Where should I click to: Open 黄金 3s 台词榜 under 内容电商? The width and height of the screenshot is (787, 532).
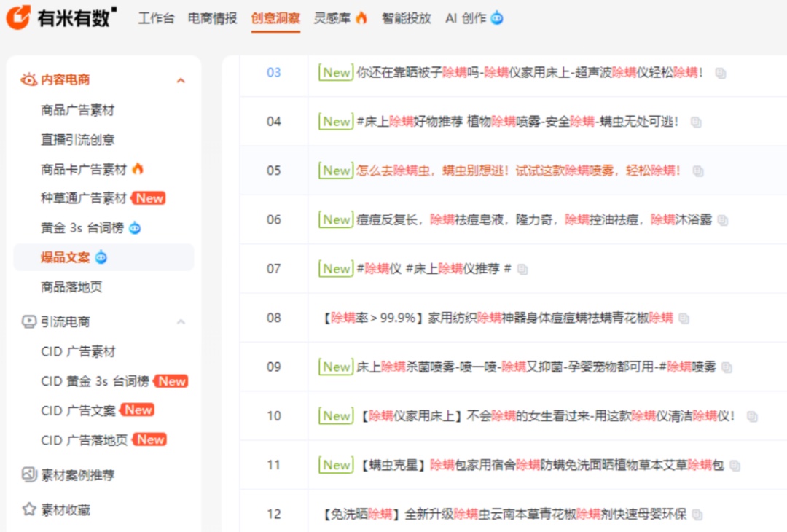[82, 228]
